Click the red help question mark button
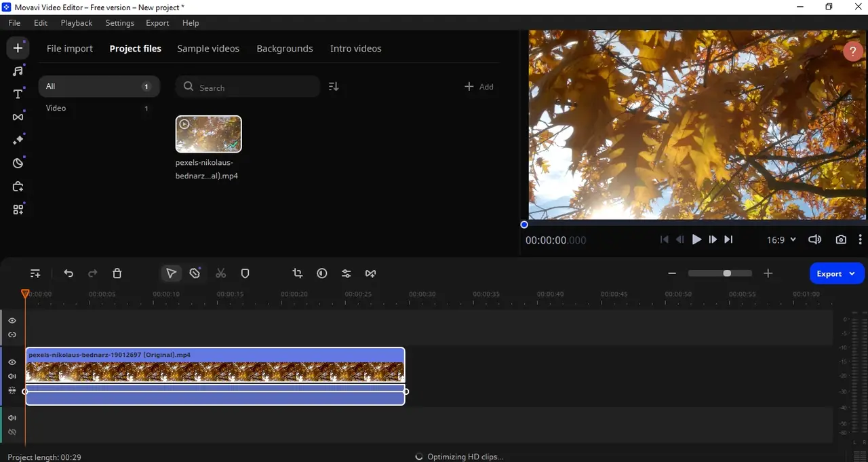 [x=853, y=52]
